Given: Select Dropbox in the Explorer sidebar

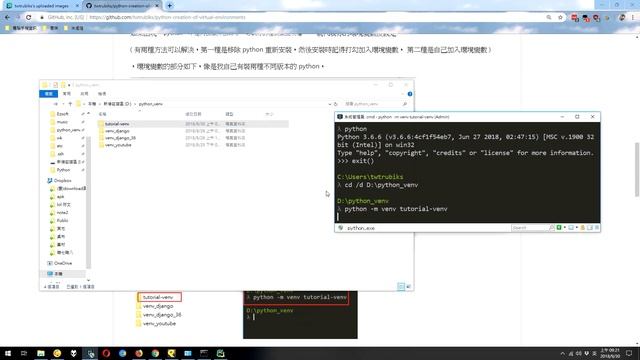Looking at the screenshot, I should point(62,180).
